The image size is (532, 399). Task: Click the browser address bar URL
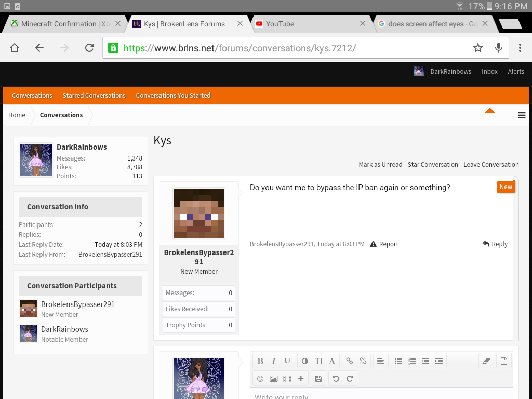click(x=240, y=48)
